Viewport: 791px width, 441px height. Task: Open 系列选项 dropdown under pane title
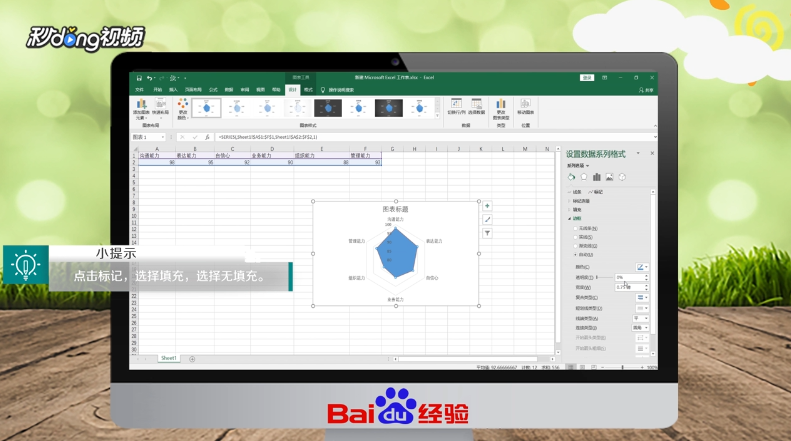tap(578, 166)
